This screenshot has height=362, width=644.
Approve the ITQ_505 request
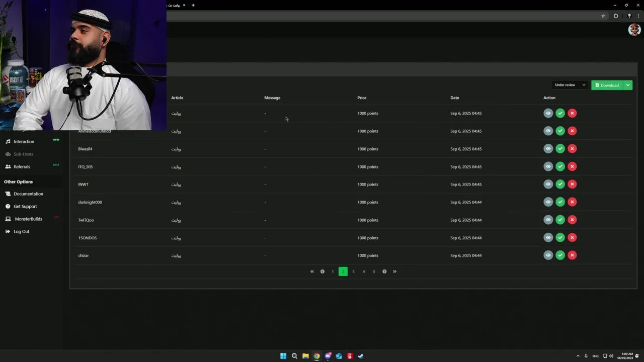pos(560,166)
